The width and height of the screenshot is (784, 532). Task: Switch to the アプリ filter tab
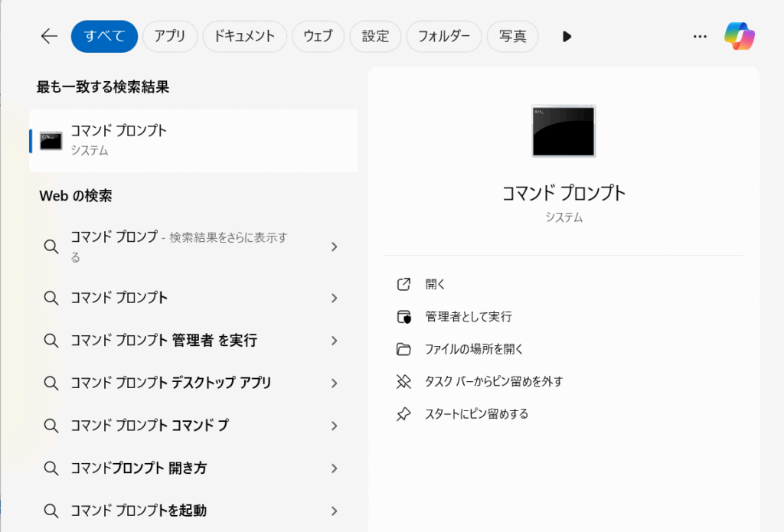(x=171, y=36)
